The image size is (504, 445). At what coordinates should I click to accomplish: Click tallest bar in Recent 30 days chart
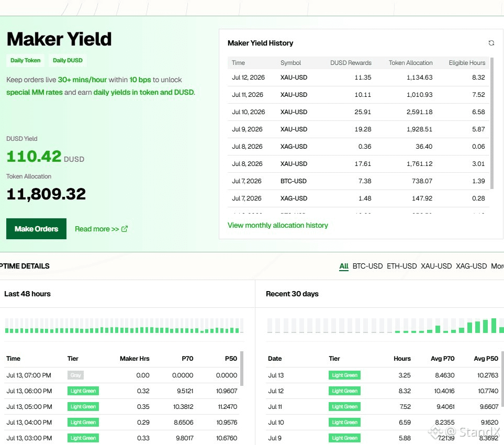(x=494, y=326)
